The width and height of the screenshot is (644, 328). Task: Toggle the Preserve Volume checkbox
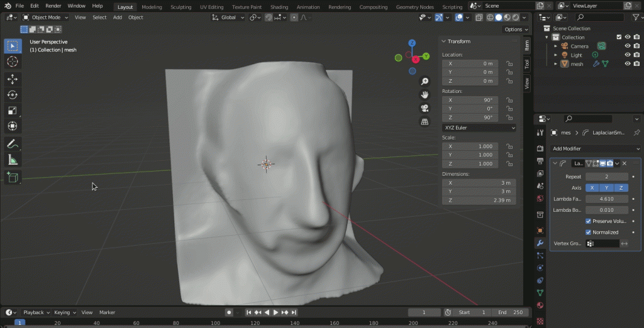588,221
